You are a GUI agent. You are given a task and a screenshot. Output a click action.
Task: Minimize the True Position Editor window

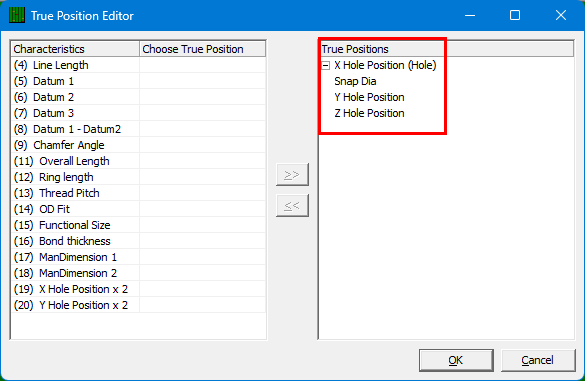coord(470,15)
